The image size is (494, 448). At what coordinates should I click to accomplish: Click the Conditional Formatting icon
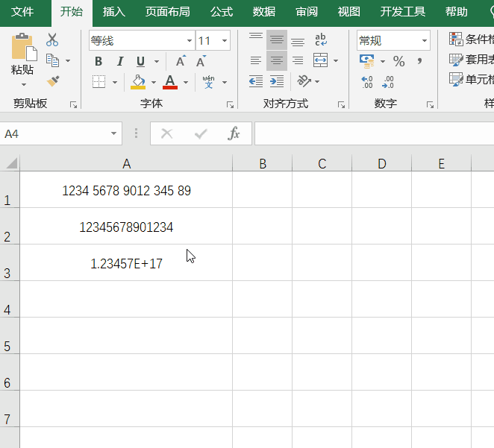click(455, 39)
